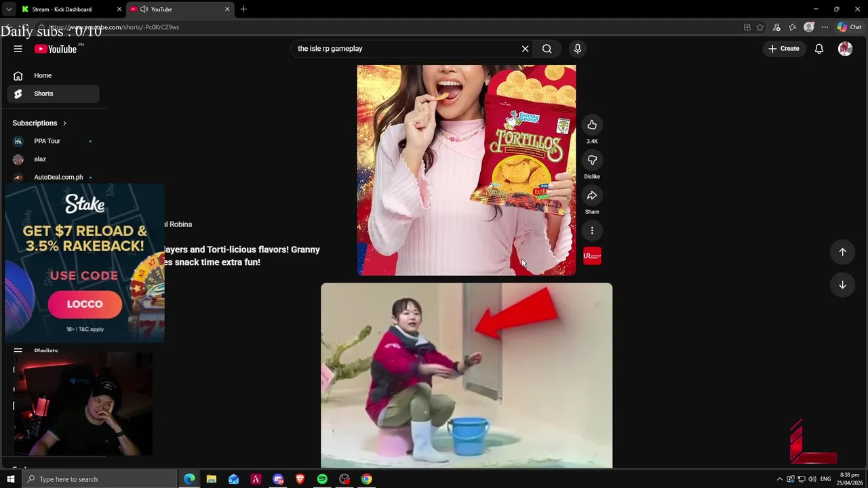Open a new browser tab
868x488 pixels.
243,9
